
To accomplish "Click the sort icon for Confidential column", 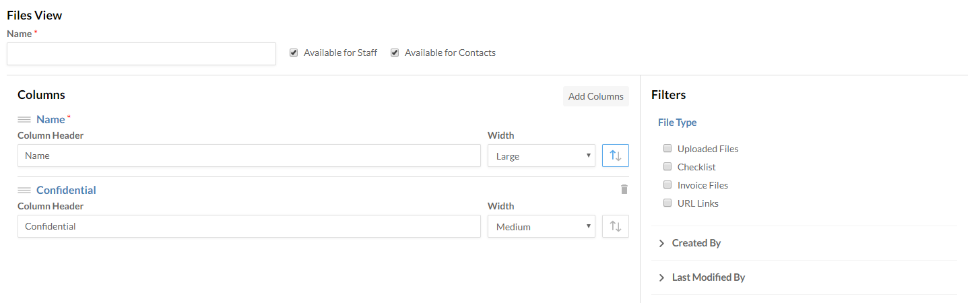I will coord(615,226).
